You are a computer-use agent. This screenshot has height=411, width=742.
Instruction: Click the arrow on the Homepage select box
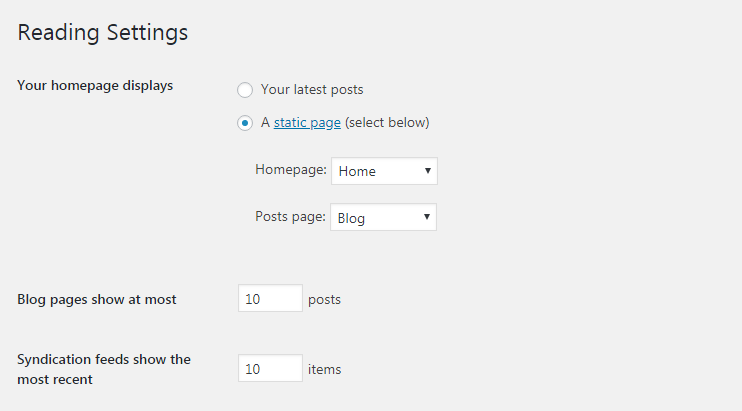click(428, 171)
